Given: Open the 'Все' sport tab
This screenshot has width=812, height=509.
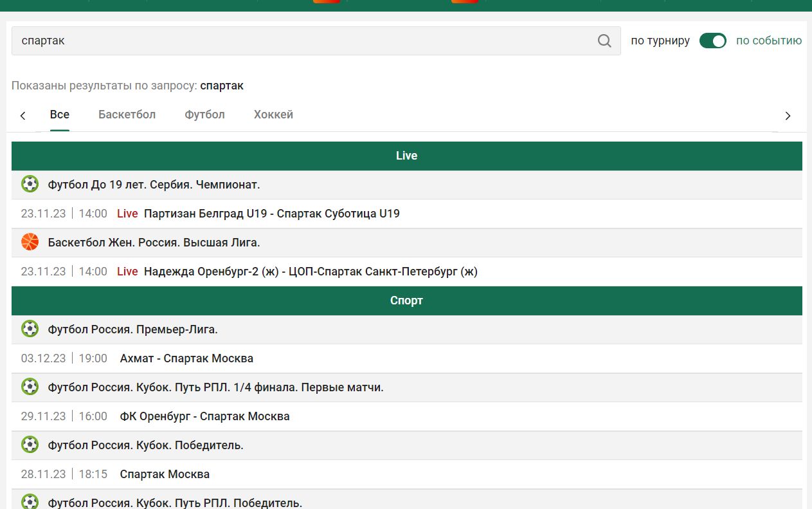Looking at the screenshot, I should coord(60,115).
